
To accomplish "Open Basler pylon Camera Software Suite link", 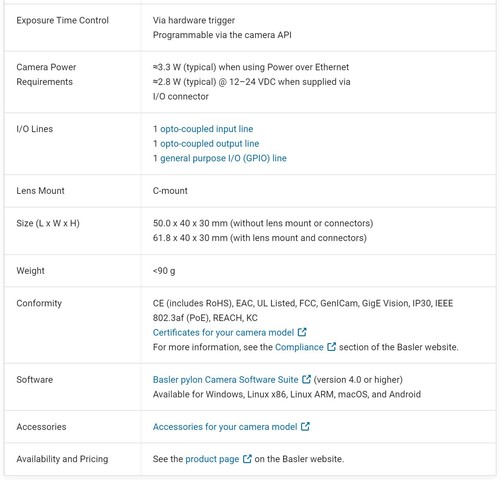I will (225, 380).
